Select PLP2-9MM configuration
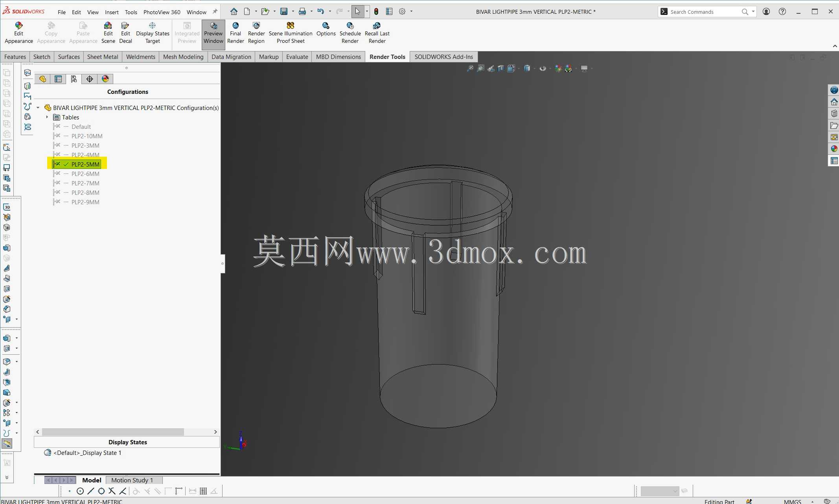Screen dimensions: 839x504 pyautogui.click(x=85, y=202)
